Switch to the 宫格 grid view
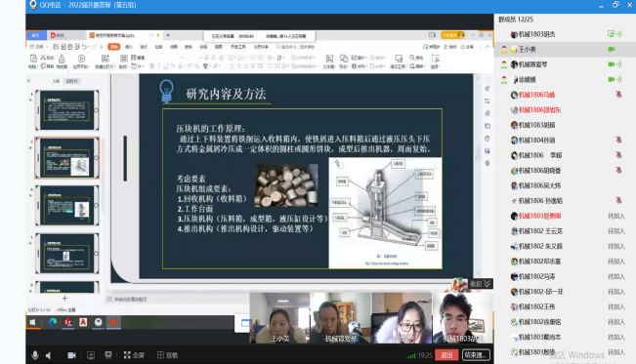The height and width of the screenshot is (364, 636). [167, 355]
